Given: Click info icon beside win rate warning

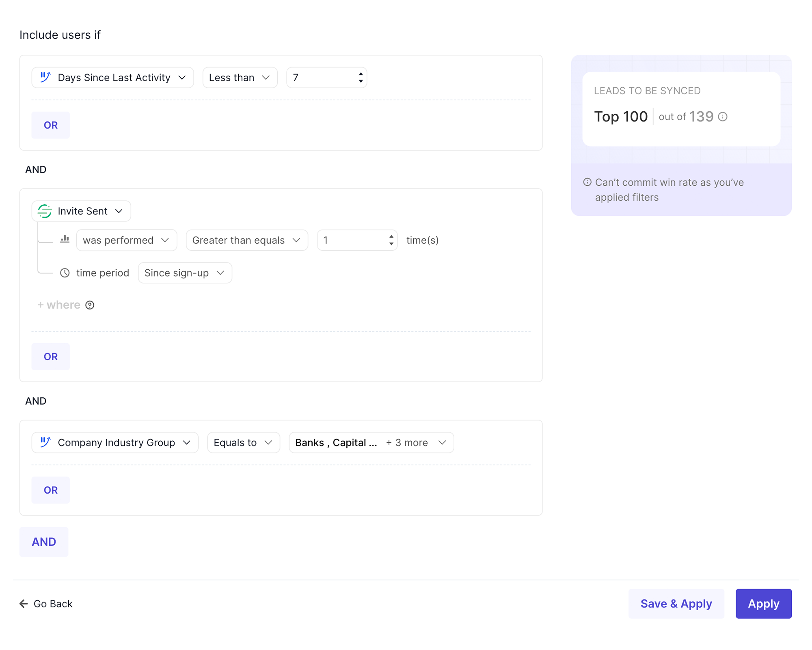Looking at the screenshot, I should tap(587, 182).
